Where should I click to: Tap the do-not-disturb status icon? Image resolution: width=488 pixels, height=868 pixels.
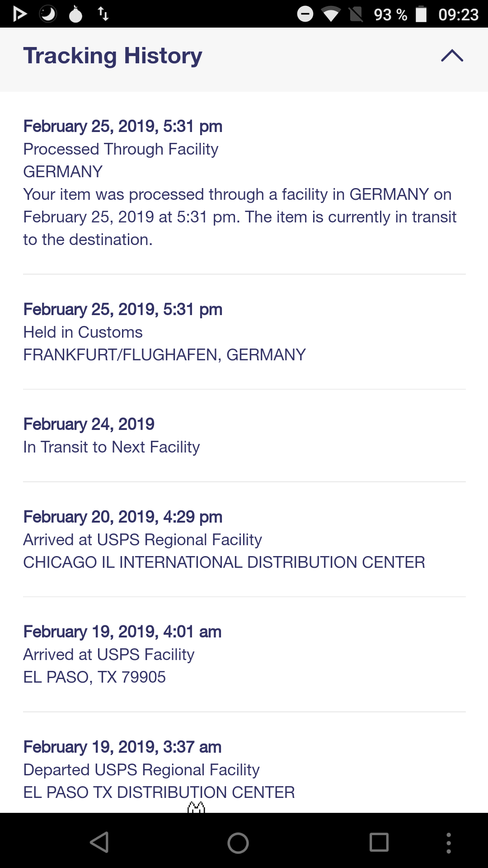tap(305, 14)
